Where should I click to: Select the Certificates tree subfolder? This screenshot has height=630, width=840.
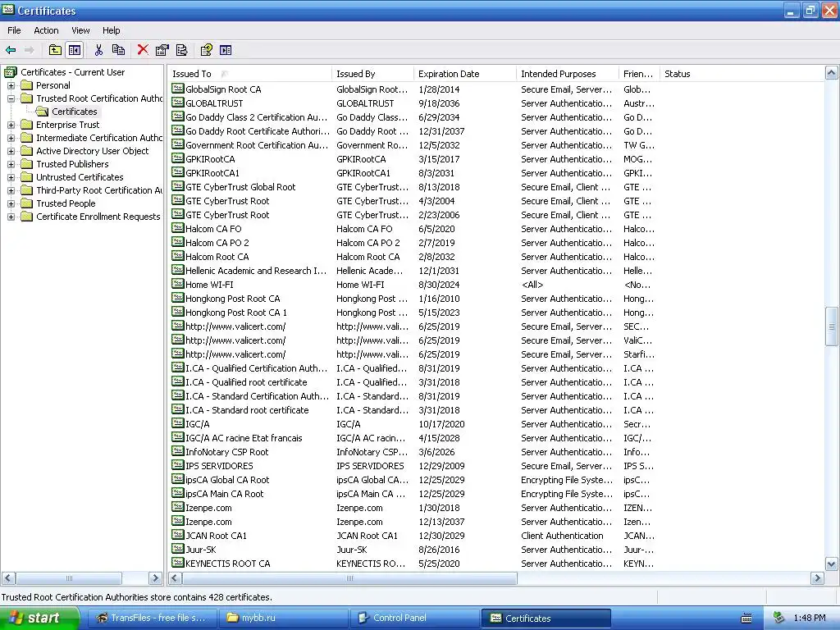coord(75,112)
